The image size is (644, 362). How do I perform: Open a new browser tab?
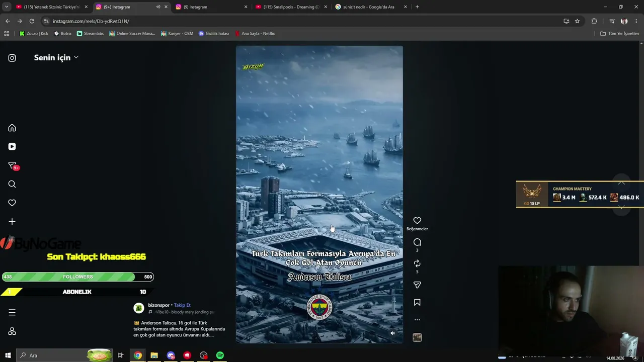tap(417, 7)
